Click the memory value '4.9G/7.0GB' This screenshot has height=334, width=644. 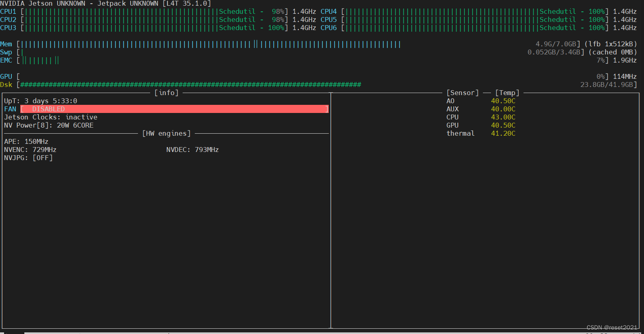(x=556, y=44)
